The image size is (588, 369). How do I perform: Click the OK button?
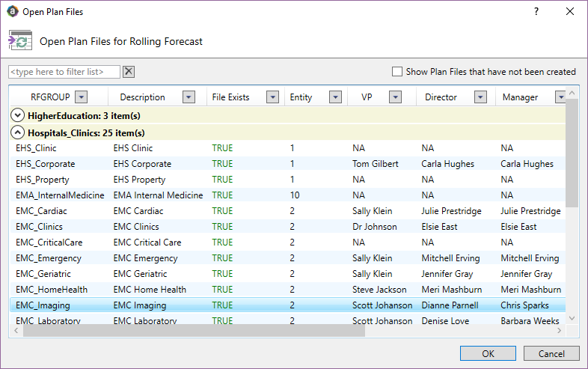[x=488, y=353]
